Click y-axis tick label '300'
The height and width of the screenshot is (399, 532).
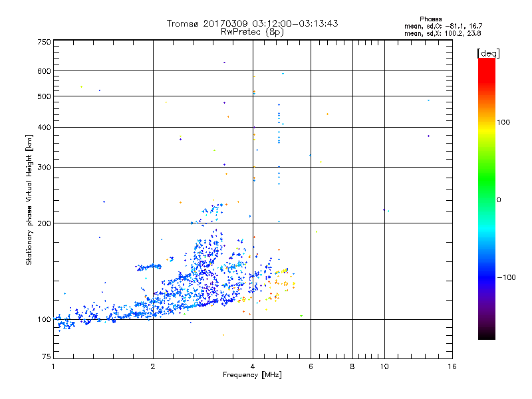pos(44,168)
